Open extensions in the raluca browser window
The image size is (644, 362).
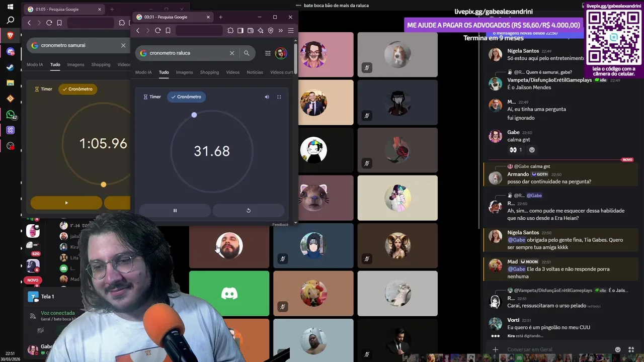(x=230, y=31)
